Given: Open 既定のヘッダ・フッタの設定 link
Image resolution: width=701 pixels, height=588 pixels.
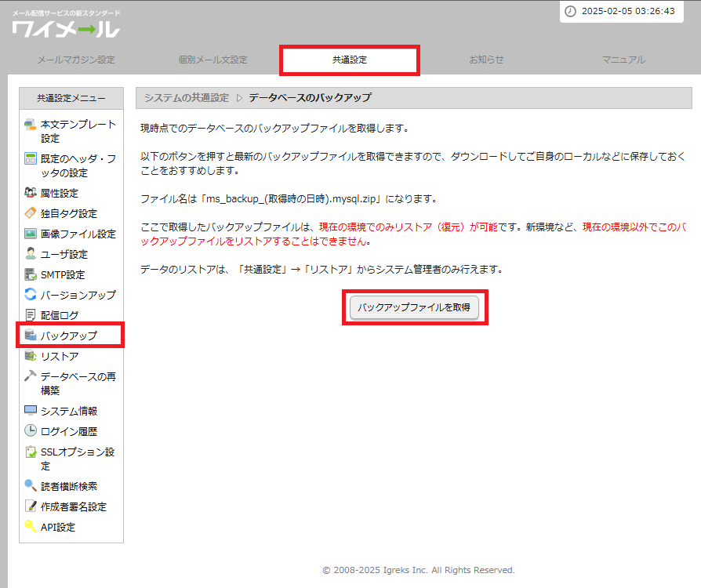Looking at the screenshot, I should point(78,165).
